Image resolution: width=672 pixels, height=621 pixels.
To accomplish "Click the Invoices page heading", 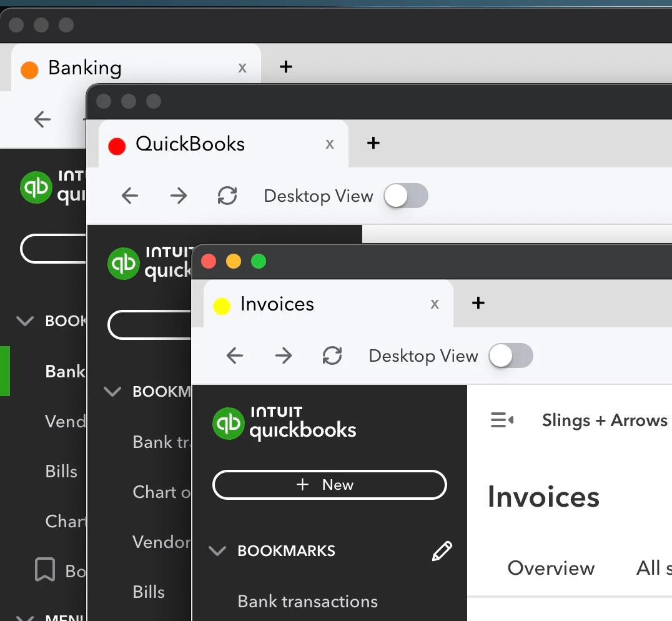I will [x=543, y=497].
